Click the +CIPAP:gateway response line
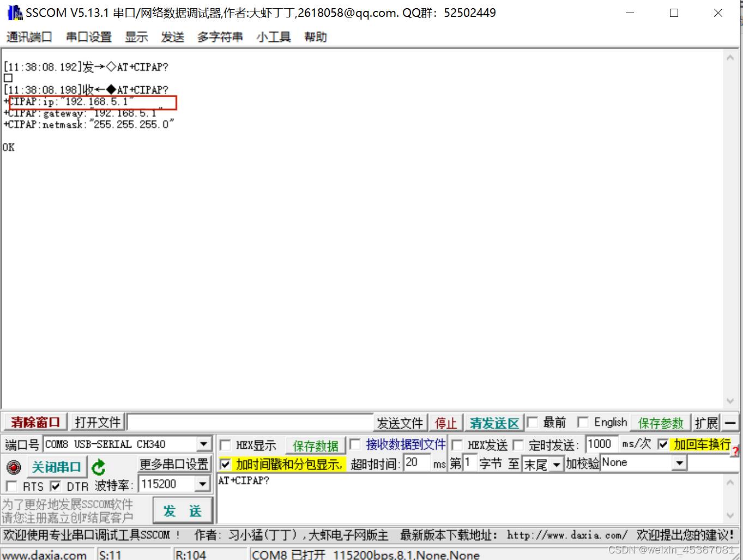743x560 pixels. coord(83,113)
